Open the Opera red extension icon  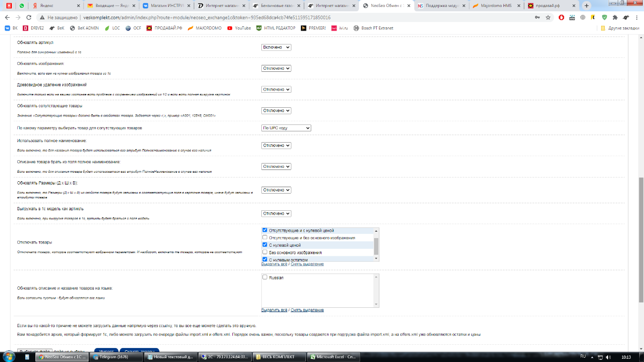click(562, 17)
